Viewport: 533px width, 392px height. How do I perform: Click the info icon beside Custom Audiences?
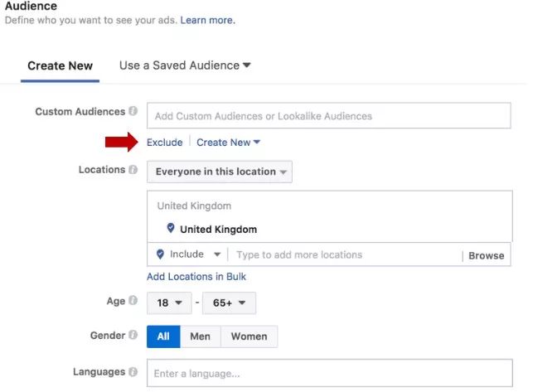click(x=133, y=111)
